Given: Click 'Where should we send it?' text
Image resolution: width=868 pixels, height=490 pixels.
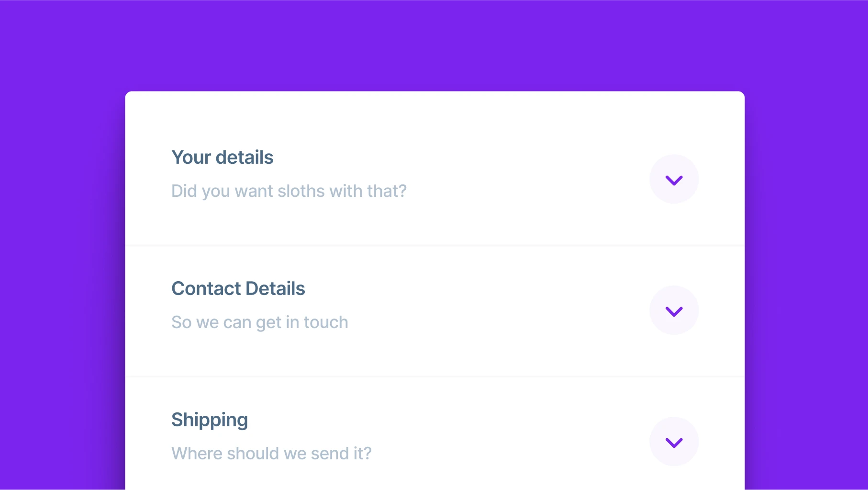Looking at the screenshot, I should [271, 454].
